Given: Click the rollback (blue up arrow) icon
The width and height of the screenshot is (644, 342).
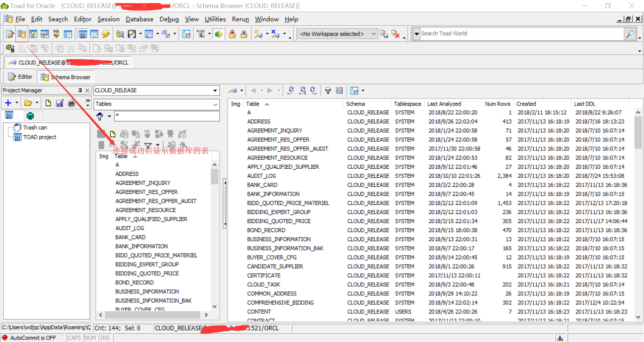Looking at the screenshot, I should tap(244, 34).
